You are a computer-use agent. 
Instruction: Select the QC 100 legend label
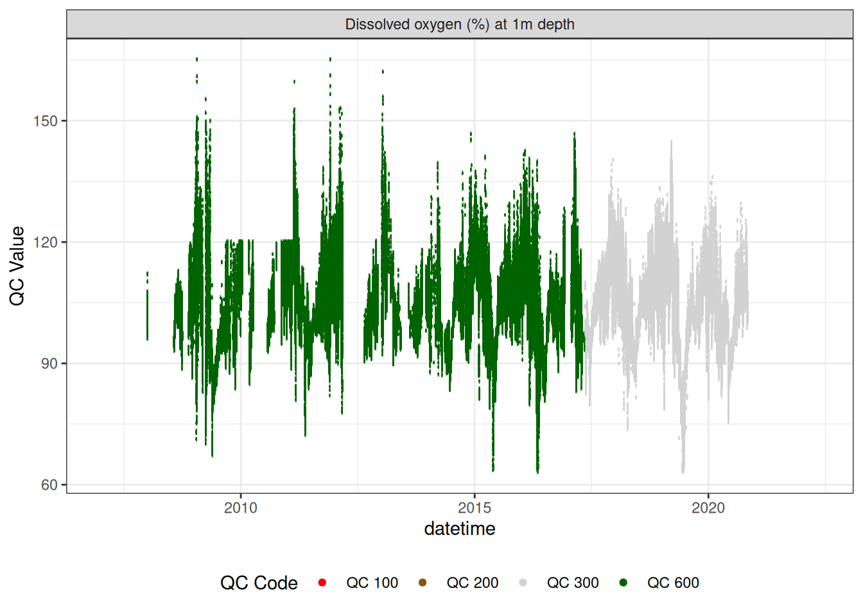point(372,583)
